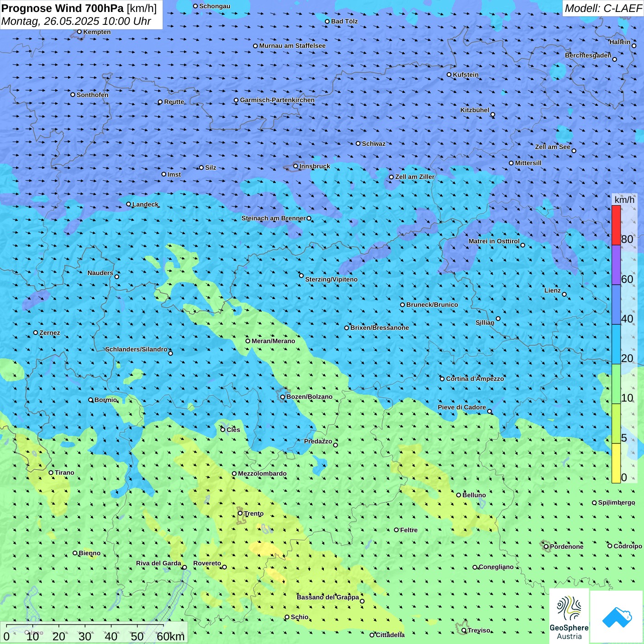The width and height of the screenshot is (644, 644).
Task: Click the 'Schwaz' label
Action: pyautogui.click(x=374, y=144)
